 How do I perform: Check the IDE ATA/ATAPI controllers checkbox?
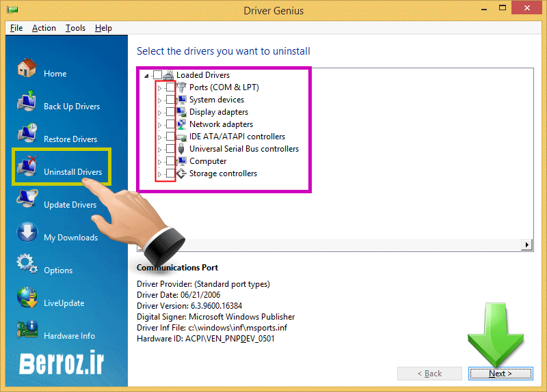(x=170, y=137)
